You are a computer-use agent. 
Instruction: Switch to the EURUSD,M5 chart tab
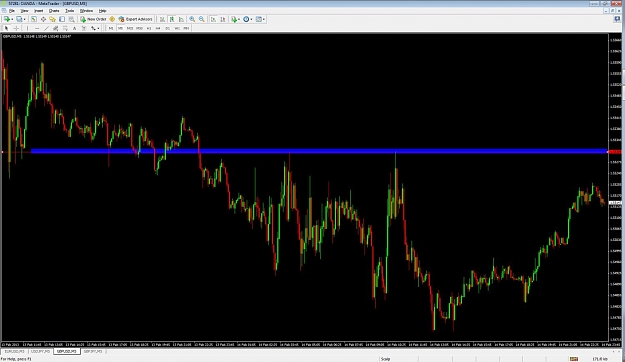(15, 351)
